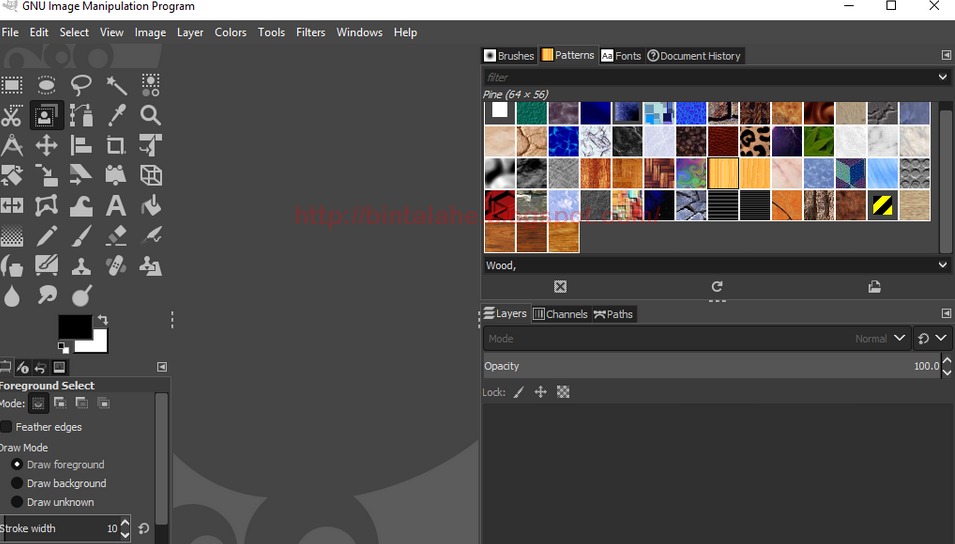Choose the Paths tool in toolbox

[x=81, y=115]
